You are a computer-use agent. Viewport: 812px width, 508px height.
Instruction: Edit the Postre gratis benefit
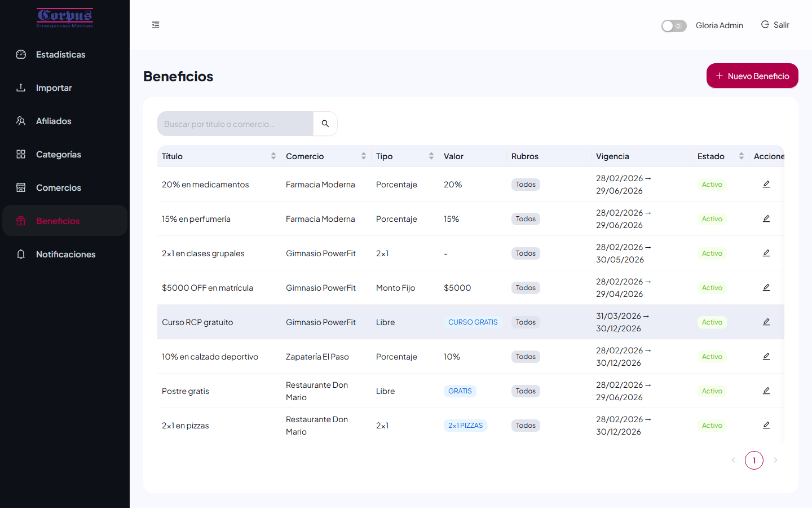(x=766, y=391)
